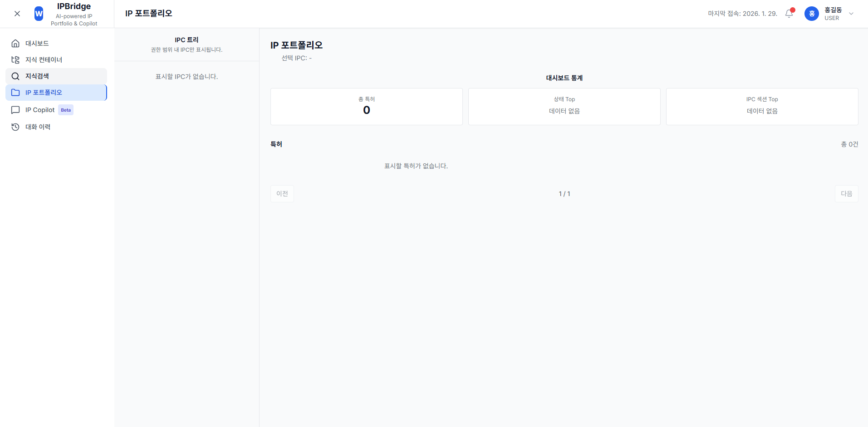This screenshot has height=427, width=868.
Task: Click the folder icon for IP 포트폴리오
Action: point(15,93)
